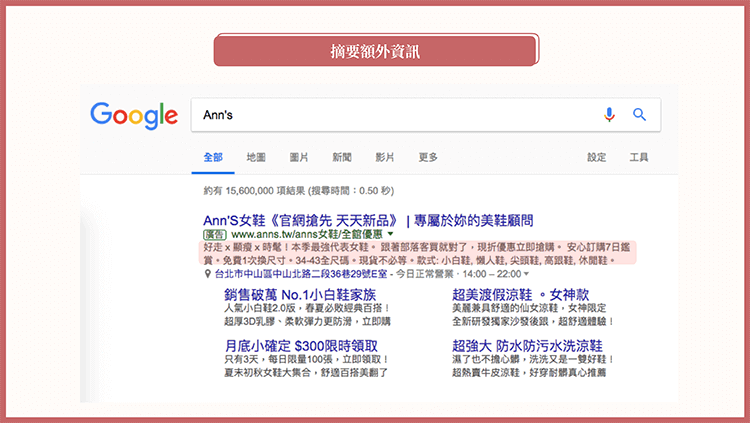Open the 影片 tab
The height and width of the screenshot is (423, 750).
click(x=385, y=157)
